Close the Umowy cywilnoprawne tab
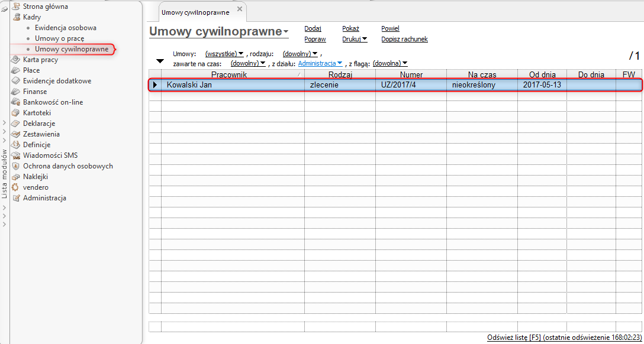This screenshot has width=644, height=344. (x=240, y=9)
